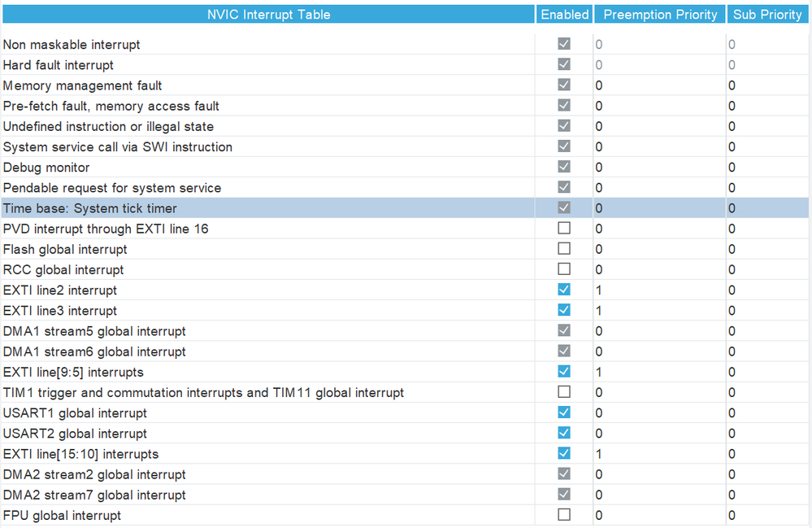Select DMA1 stream6 global interrupt label
The image size is (812, 528).
coord(94,351)
